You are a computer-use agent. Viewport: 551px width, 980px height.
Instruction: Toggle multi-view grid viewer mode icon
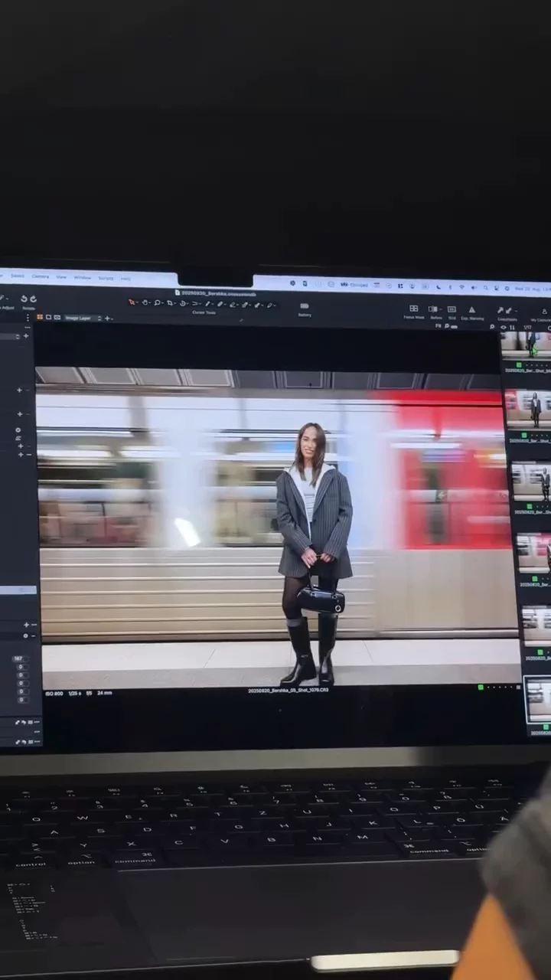(x=40, y=317)
